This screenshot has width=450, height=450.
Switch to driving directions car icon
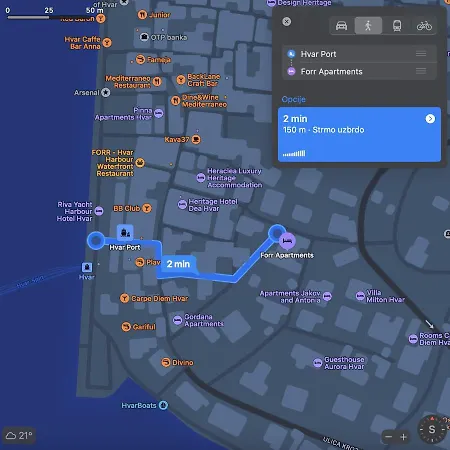point(341,26)
